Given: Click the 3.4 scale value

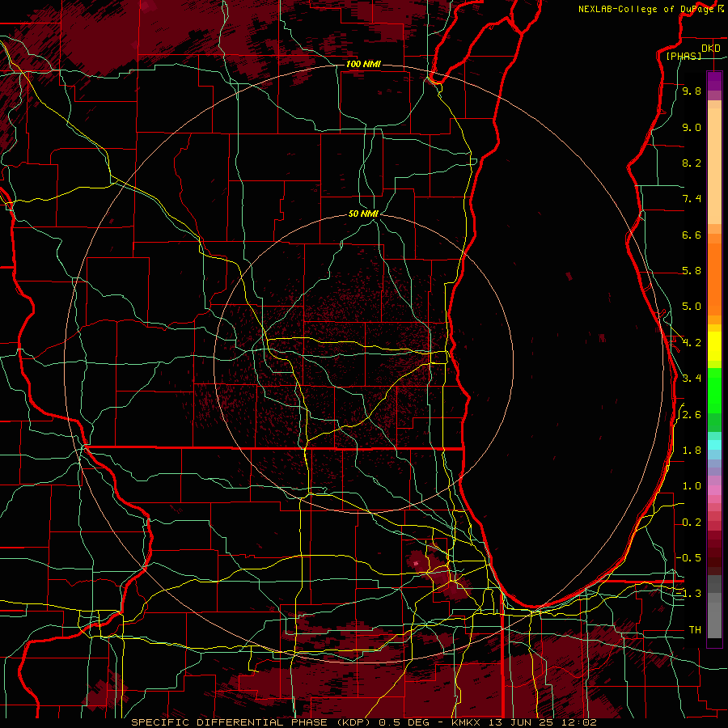Looking at the screenshot, I should [x=692, y=379].
